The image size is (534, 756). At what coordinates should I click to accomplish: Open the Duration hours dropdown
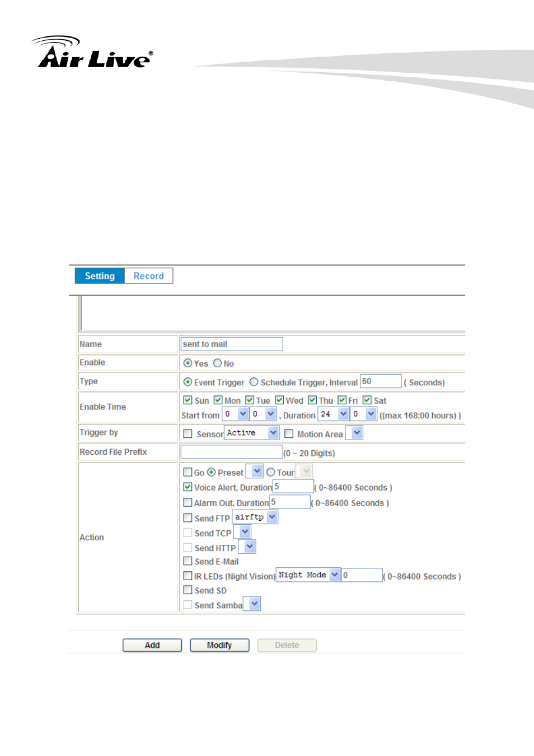point(334,414)
